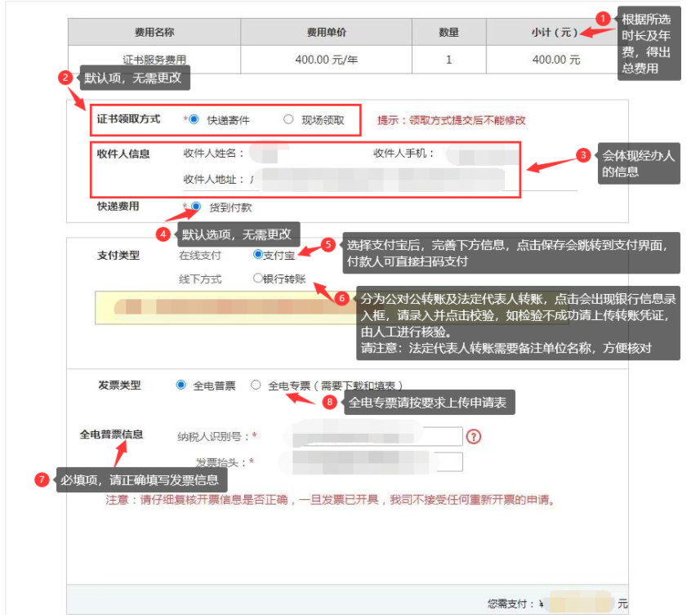Screen dimensions: 700x615
Task: Select the 快递寄件 delivery radio button
Action: coord(194,119)
